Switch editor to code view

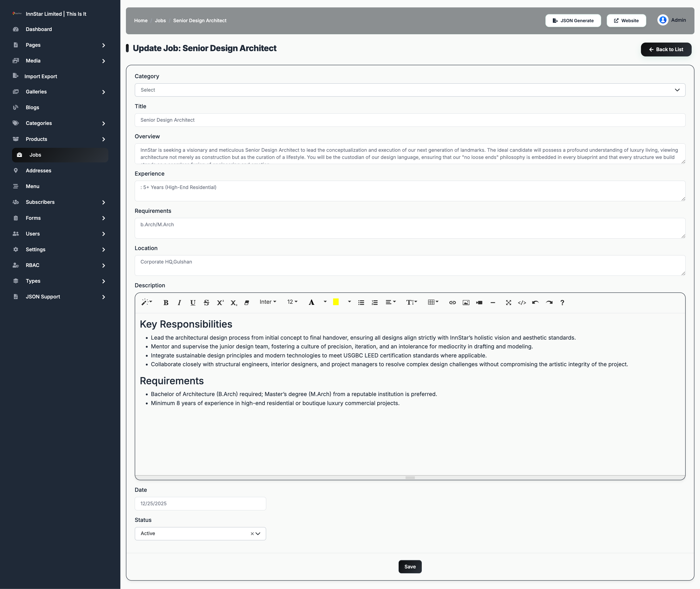[x=522, y=303]
